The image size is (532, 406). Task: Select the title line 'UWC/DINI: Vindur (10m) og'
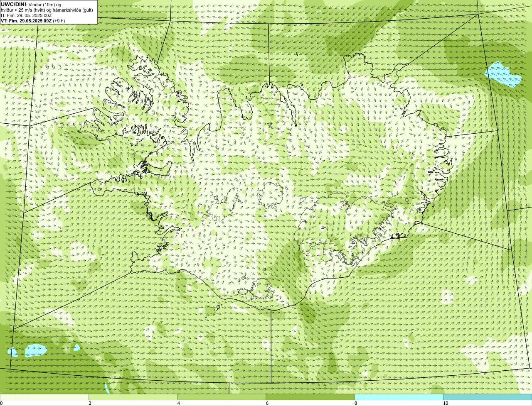pyautogui.click(x=31, y=4)
